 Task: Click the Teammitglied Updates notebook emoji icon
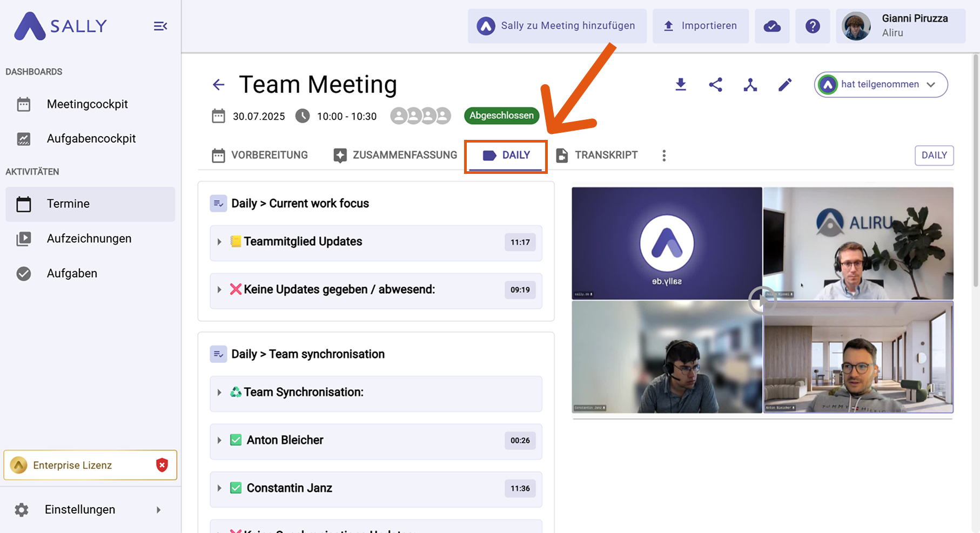point(236,241)
